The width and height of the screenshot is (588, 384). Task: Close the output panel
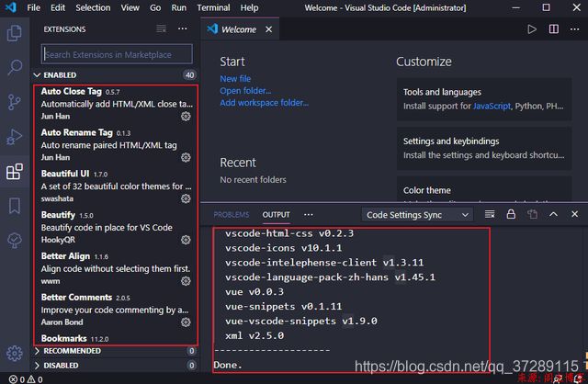point(574,214)
